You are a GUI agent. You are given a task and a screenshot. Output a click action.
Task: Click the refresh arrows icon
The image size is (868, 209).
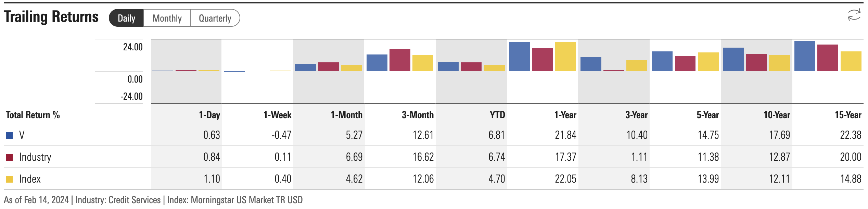tap(854, 15)
